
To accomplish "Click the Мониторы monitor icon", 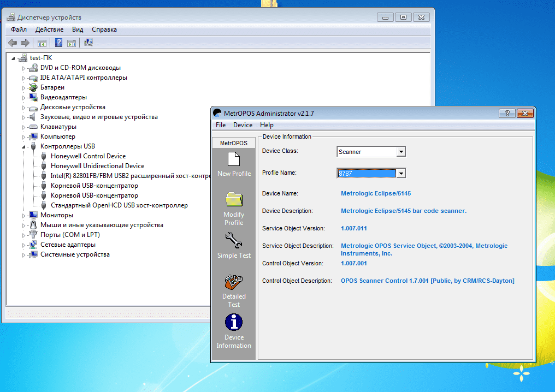I will (x=33, y=215).
